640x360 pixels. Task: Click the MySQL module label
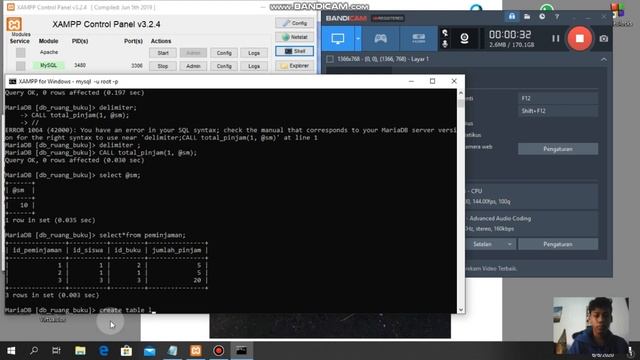click(49, 65)
